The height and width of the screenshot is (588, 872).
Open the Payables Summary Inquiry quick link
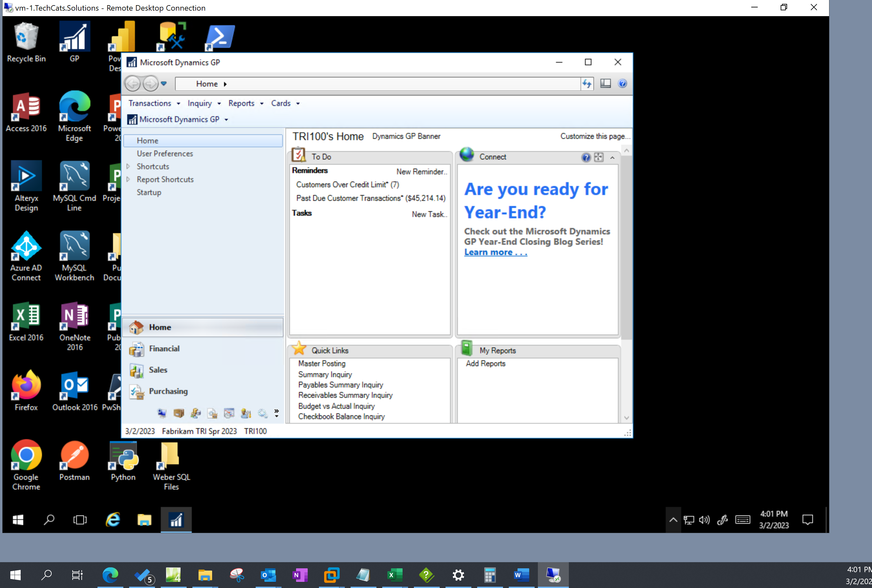(x=340, y=385)
